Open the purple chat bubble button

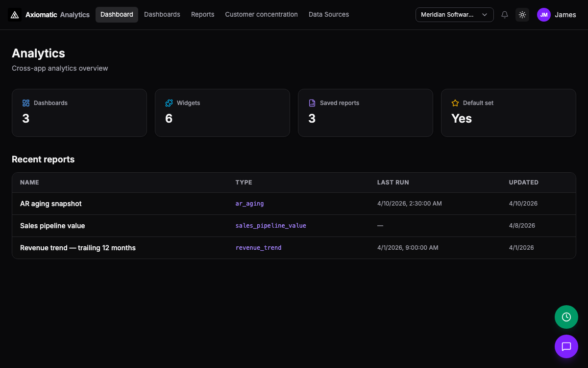click(566, 346)
